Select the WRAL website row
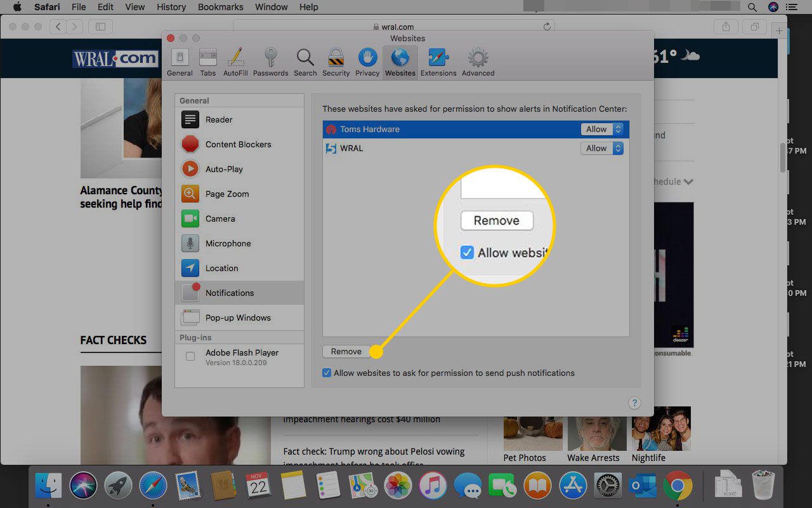The height and width of the screenshot is (508, 812). click(x=476, y=148)
